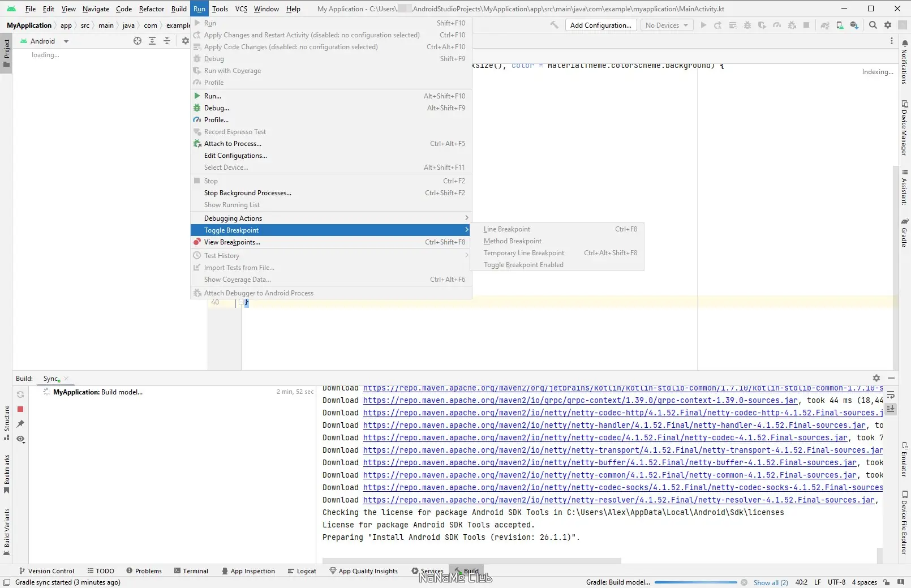Click the tool window quick access icon in status bar corner
The height and width of the screenshot is (588, 911).
(x=7, y=582)
